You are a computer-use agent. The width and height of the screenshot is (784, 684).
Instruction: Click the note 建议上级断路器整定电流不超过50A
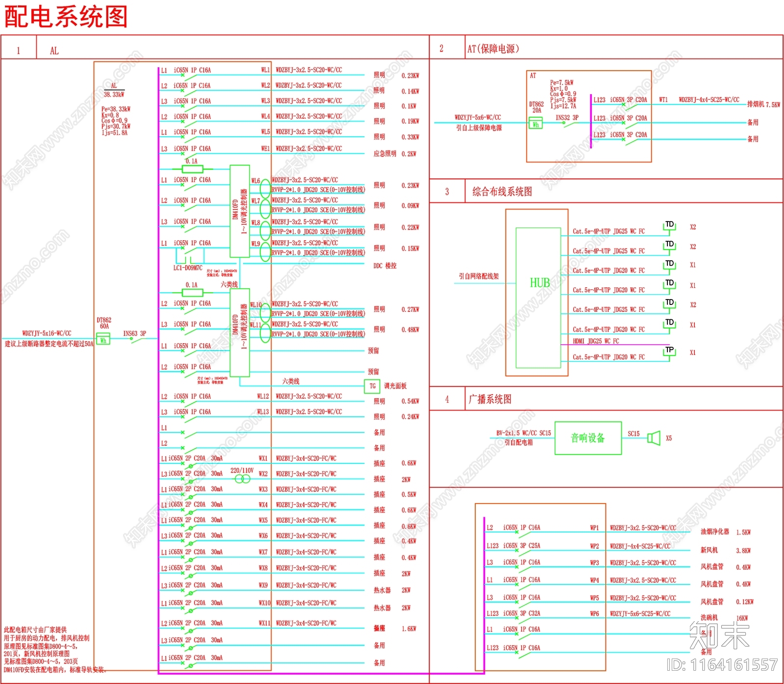49,344
